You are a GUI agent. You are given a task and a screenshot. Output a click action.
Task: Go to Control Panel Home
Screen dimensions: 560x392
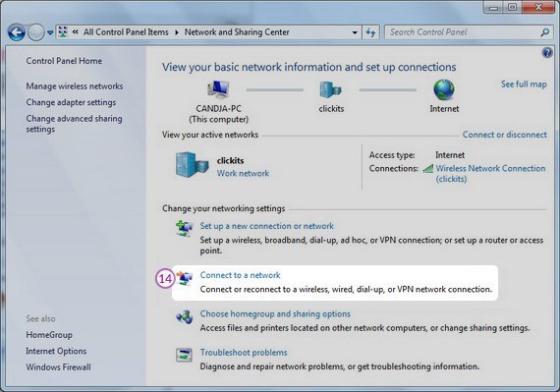[64, 61]
